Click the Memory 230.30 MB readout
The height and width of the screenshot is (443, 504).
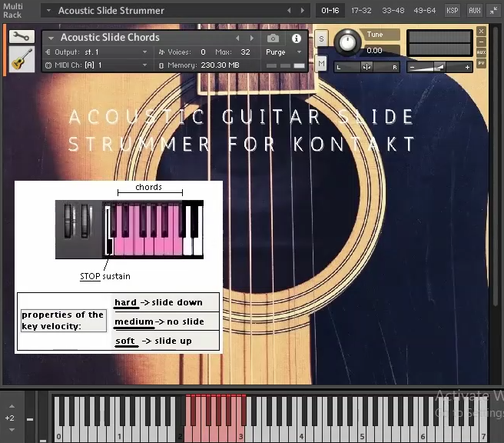point(220,65)
